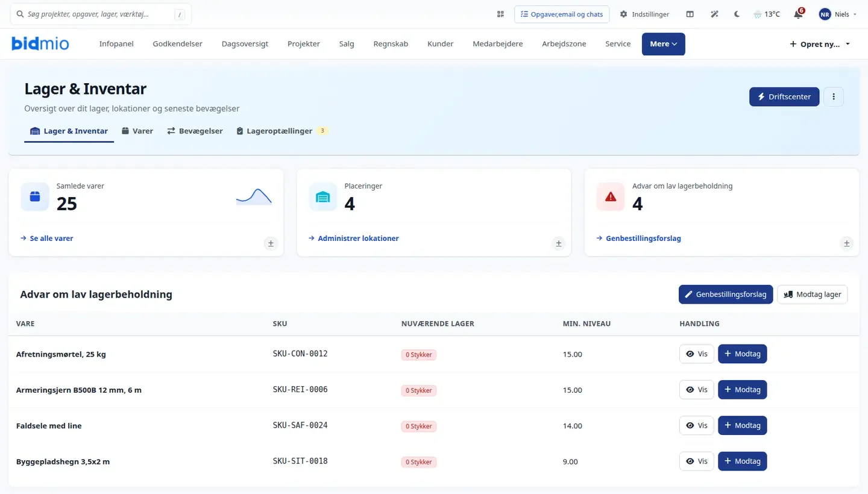868x494 pixels.
Task: Navigate to Regnskab
Action: [391, 44]
